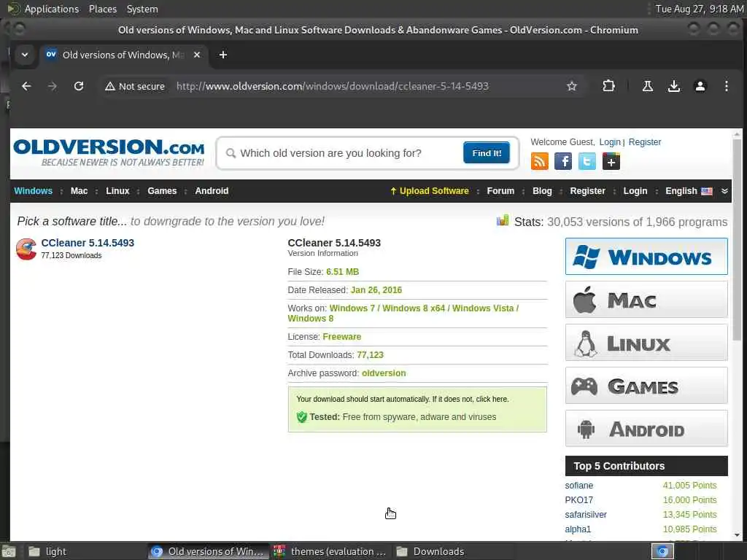
Task: Click the CCleaner logo icon
Action: [26, 249]
